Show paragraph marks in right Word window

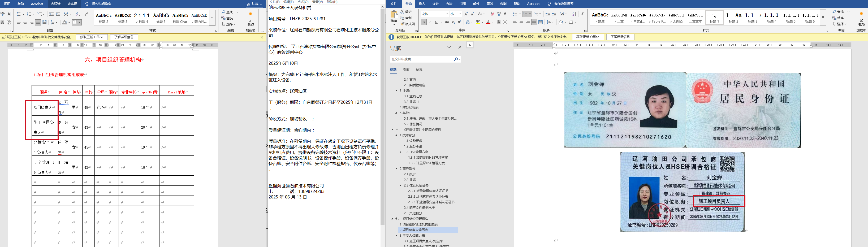582,14
